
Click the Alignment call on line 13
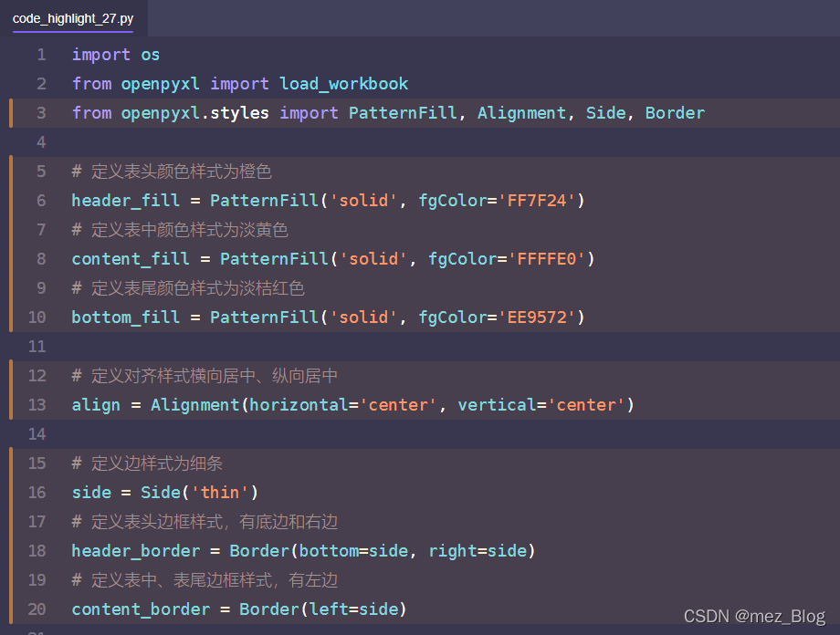click(x=194, y=405)
